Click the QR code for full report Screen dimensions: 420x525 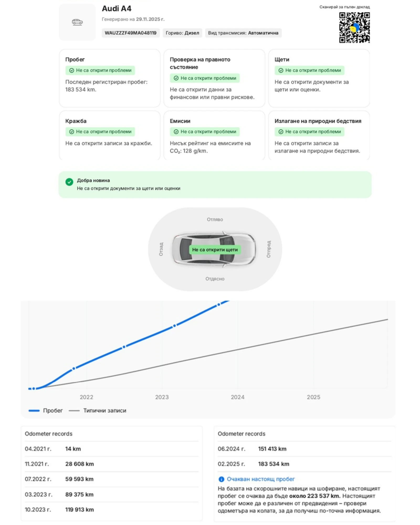[354, 28]
